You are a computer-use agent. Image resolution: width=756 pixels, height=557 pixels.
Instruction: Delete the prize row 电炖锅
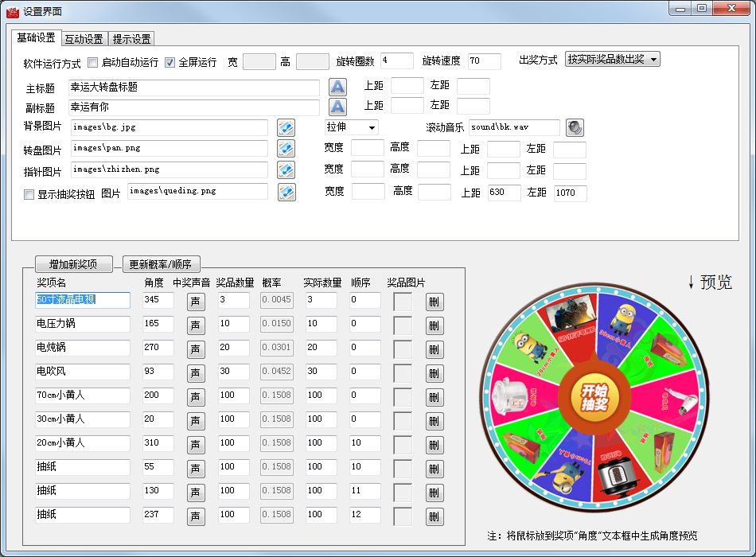pos(435,348)
